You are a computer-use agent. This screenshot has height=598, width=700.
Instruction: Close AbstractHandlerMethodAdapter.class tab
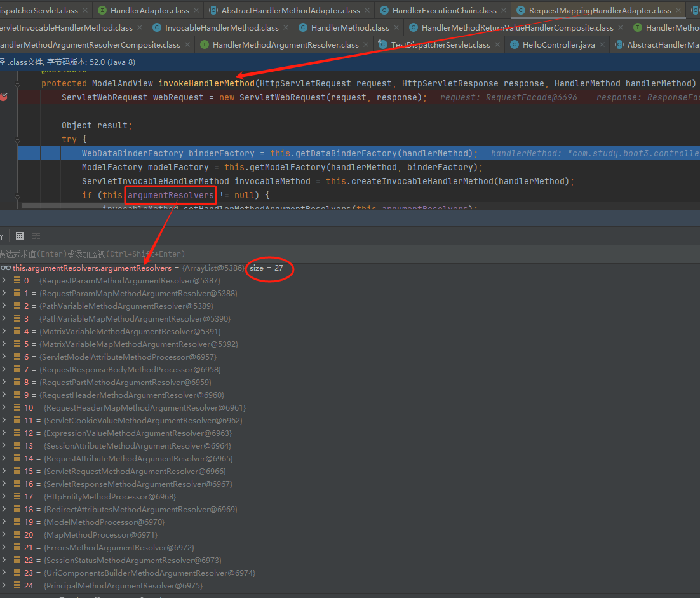[x=367, y=10]
